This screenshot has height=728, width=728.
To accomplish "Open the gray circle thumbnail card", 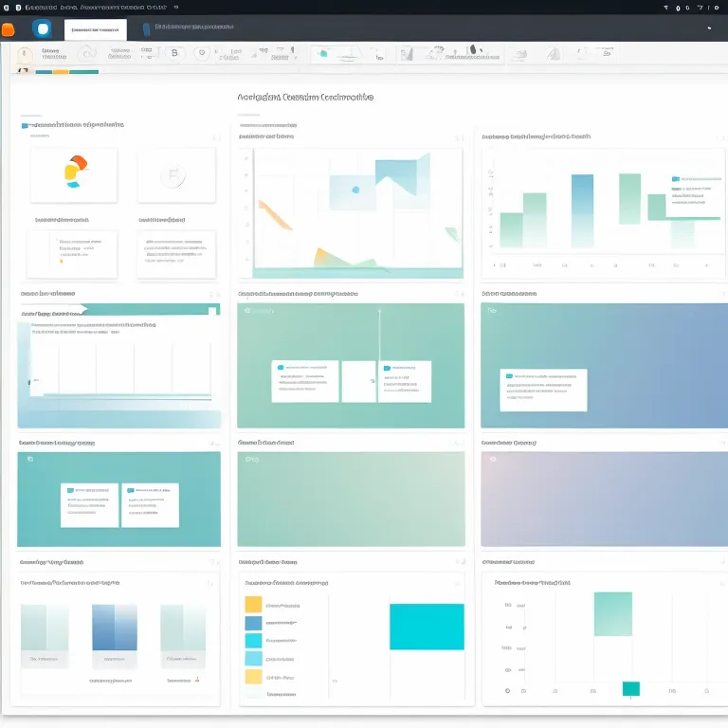I will [x=174, y=174].
